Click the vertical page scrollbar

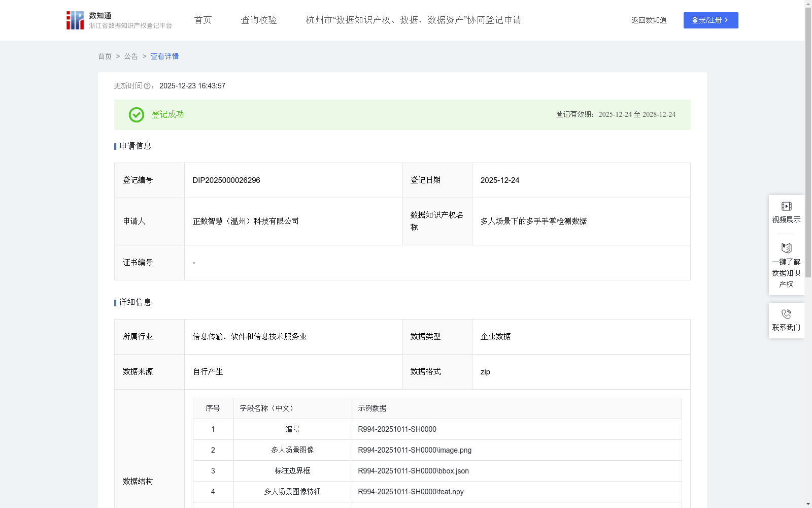click(x=808, y=142)
